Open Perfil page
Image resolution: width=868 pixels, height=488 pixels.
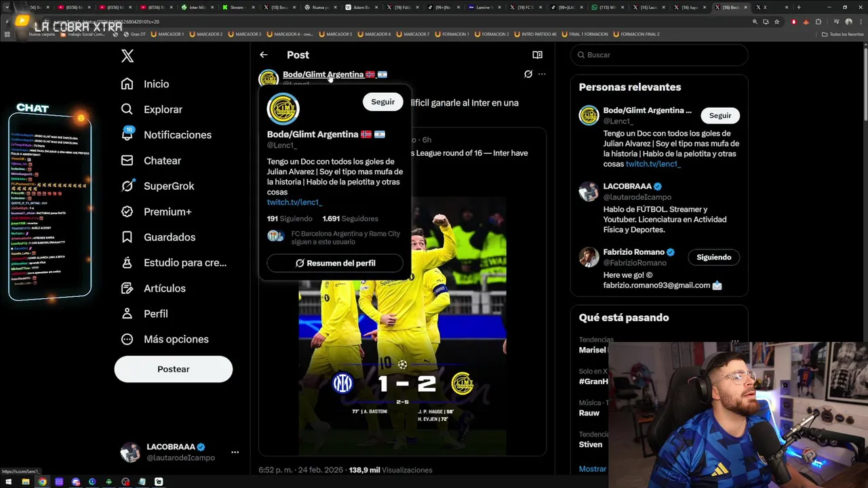[144, 314]
